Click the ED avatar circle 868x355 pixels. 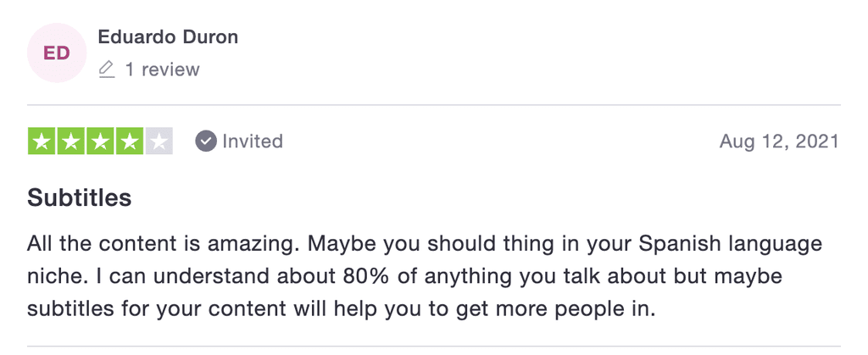57,53
